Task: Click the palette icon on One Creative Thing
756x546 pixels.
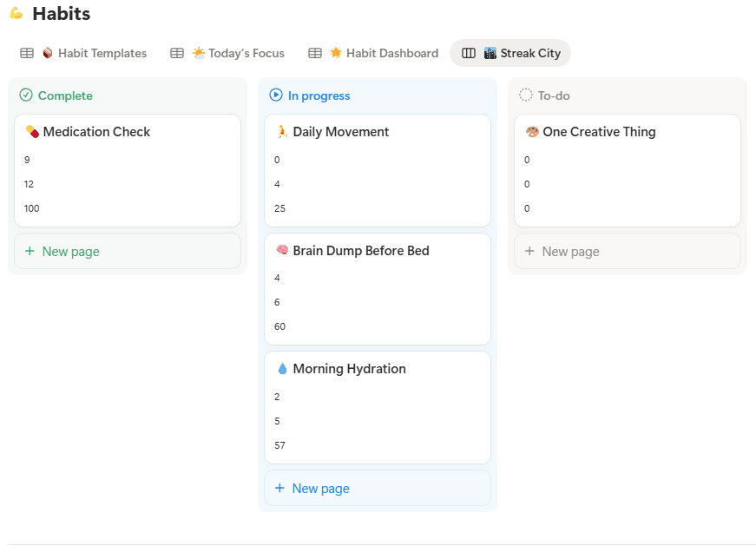Action: pyautogui.click(x=532, y=132)
